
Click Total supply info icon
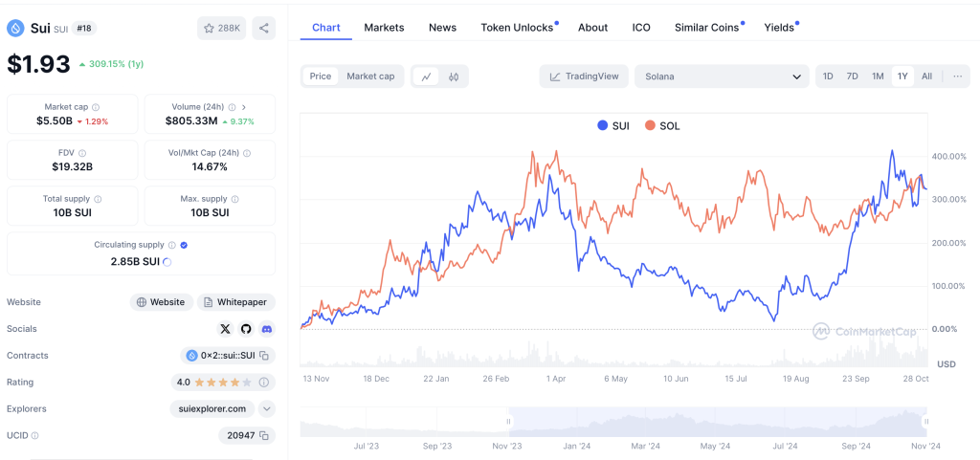tap(99, 199)
